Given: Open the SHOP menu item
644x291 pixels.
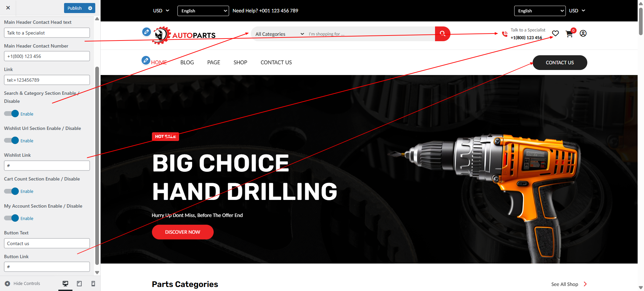Looking at the screenshot, I should pyautogui.click(x=240, y=62).
